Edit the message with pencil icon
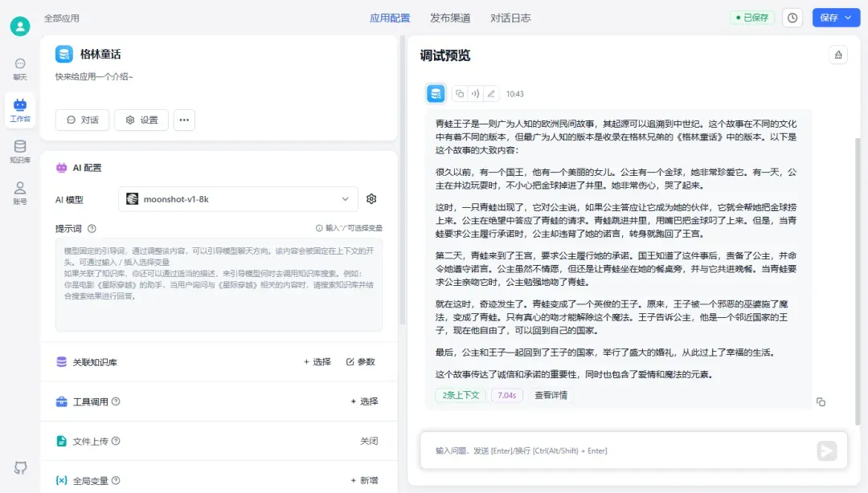 (491, 93)
